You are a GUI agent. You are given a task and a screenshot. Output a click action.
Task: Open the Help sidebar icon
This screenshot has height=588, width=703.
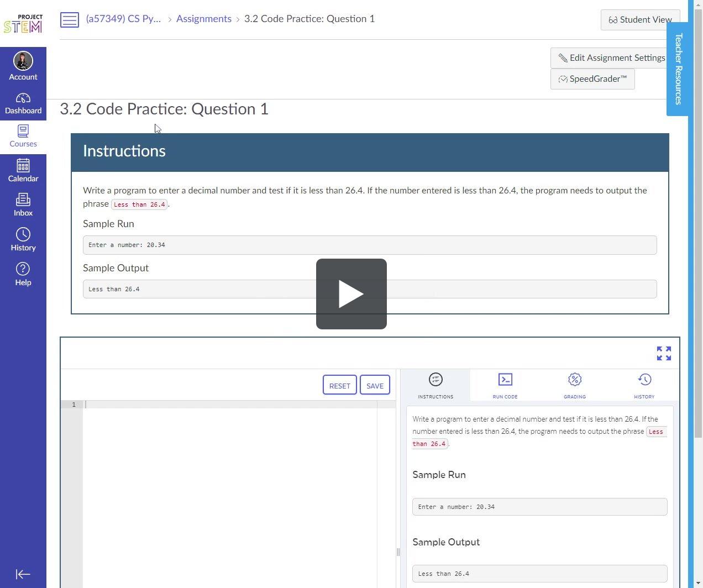(x=23, y=273)
